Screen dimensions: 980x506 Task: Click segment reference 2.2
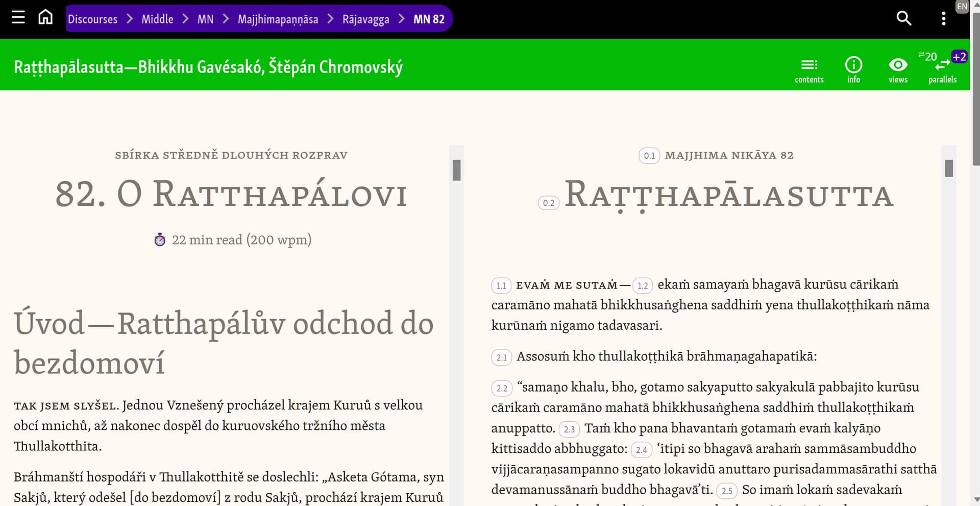tap(502, 388)
